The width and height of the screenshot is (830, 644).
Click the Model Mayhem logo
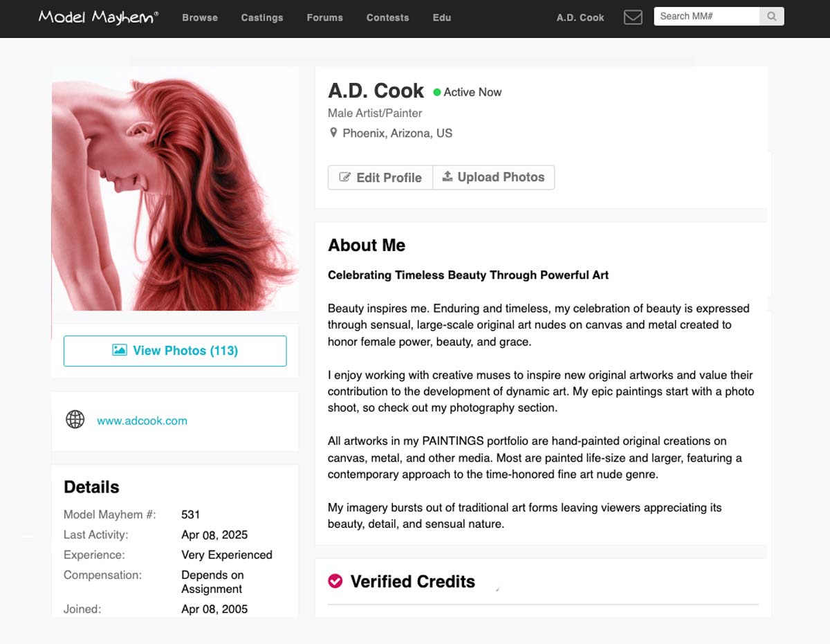[x=98, y=17]
